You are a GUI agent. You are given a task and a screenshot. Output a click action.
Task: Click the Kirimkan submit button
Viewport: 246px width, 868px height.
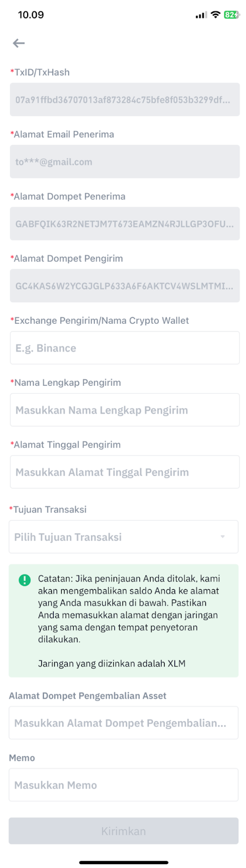tap(124, 831)
